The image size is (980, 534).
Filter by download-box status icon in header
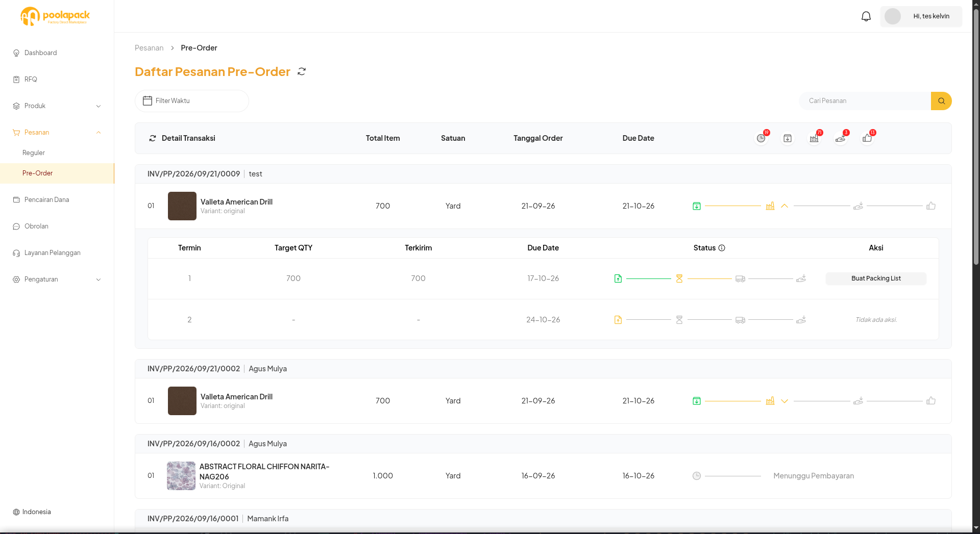(x=788, y=138)
